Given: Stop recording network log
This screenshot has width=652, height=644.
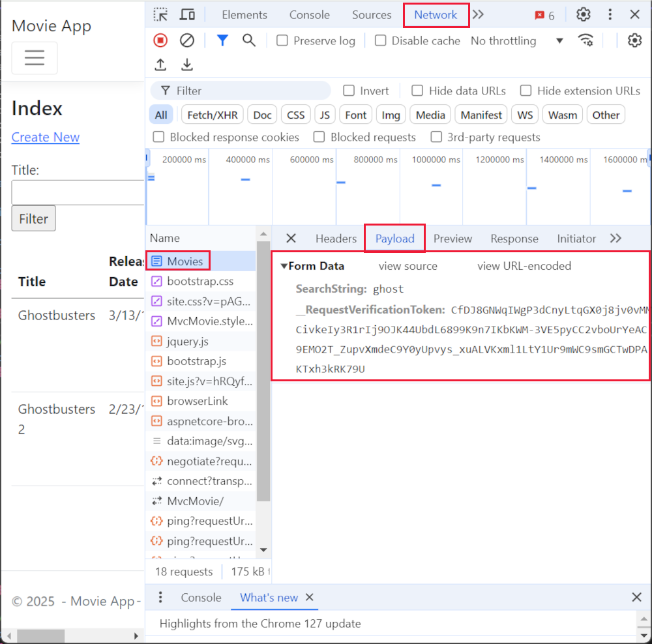Looking at the screenshot, I should (160, 40).
